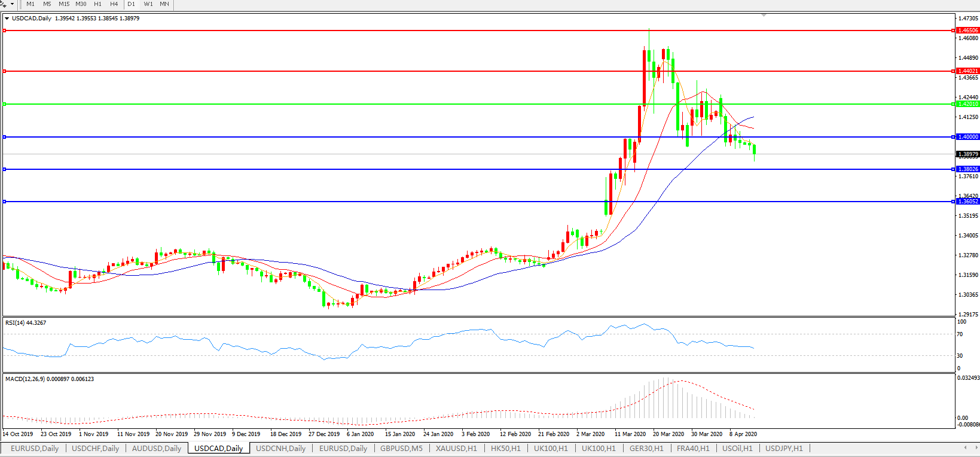Toggle the MN monthly timeframe
Image resolution: width=980 pixels, height=457 pixels.
point(164,4)
